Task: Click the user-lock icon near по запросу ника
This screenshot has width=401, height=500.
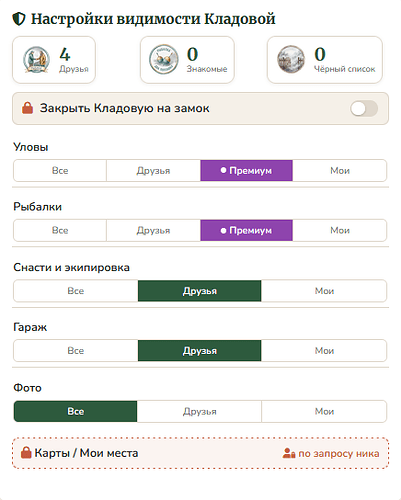Action: 289,453
